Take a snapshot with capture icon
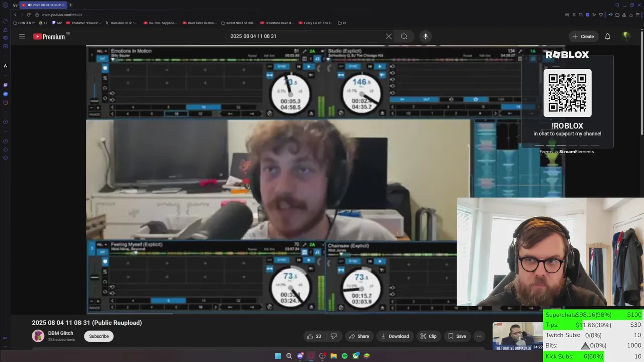644x362 pixels. pos(581,15)
